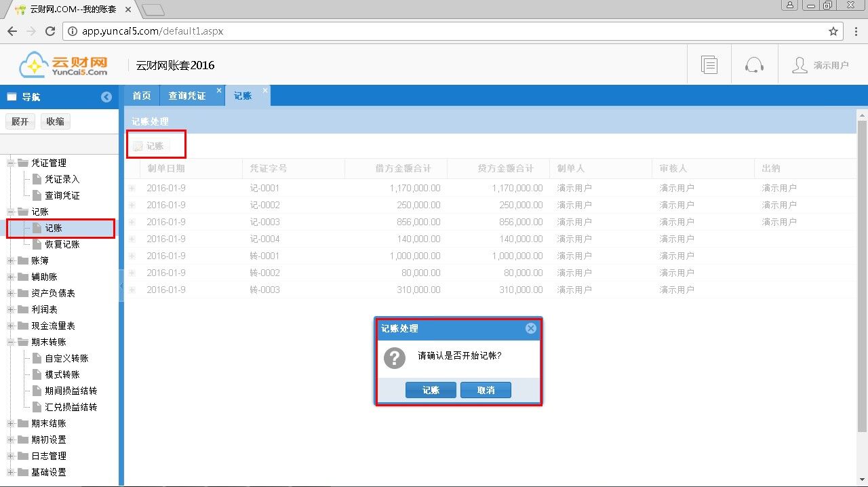Bookmark this page with the star icon

click(833, 31)
